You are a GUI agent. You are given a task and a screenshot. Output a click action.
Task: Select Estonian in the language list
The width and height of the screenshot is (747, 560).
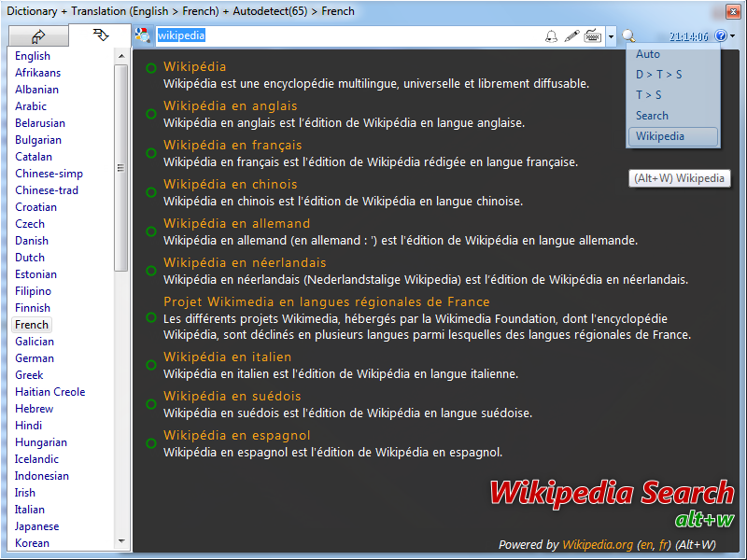(35, 274)
